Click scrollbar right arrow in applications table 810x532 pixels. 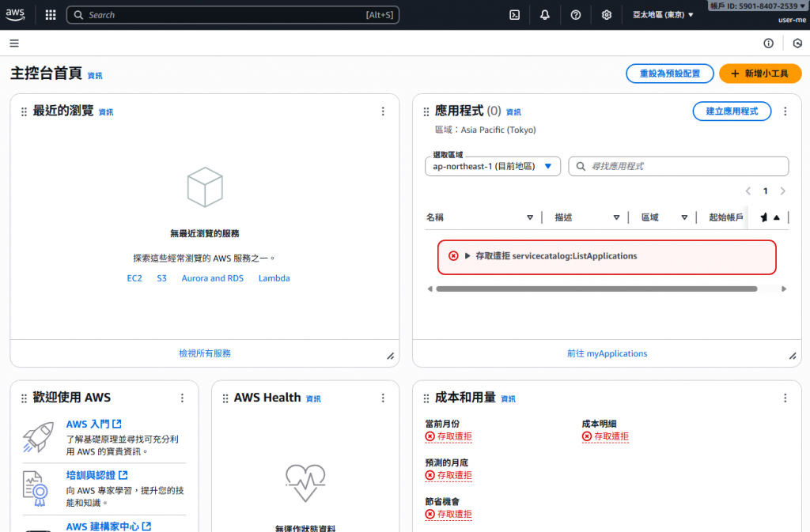click(784, 289)
